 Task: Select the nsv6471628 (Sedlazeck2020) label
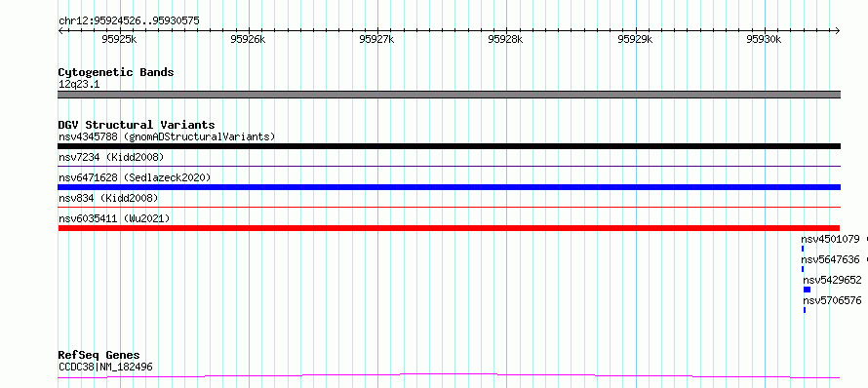coord(135,177)
